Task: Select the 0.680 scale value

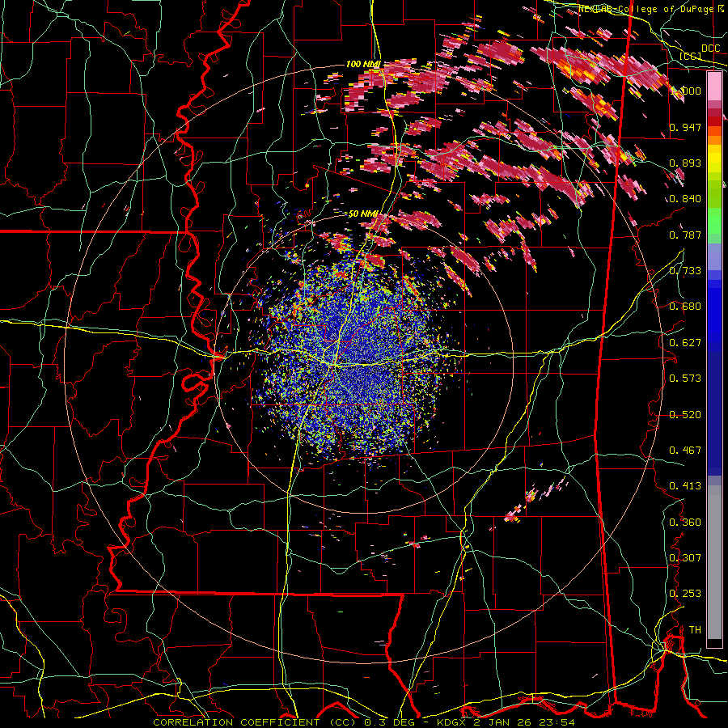Action: pos(685,307)
